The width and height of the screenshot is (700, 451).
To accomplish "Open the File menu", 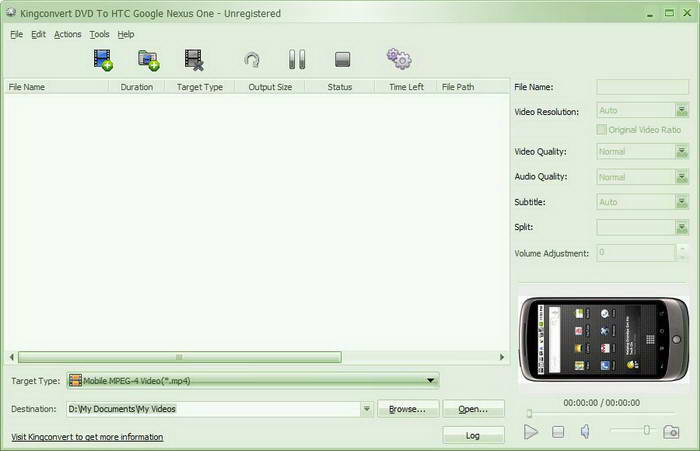I will click(17, 34).
